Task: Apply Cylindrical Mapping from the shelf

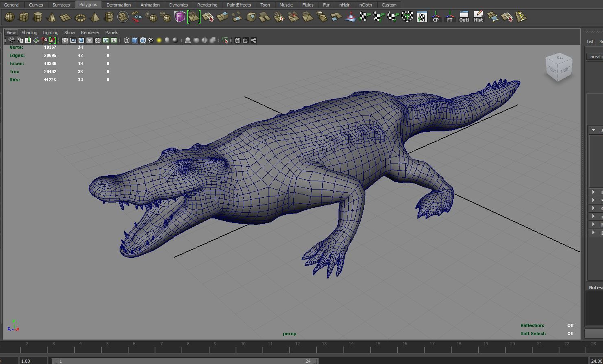Action: click(379, 17)
